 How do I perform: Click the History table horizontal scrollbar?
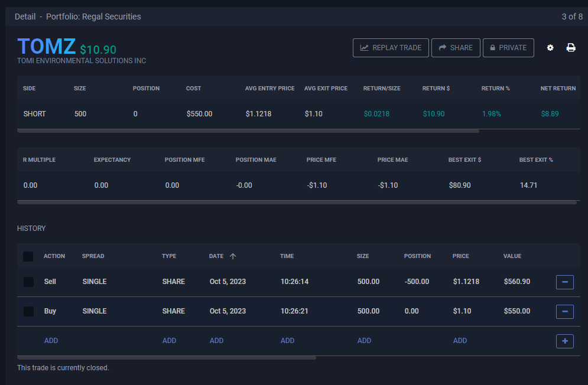[167, 357]
